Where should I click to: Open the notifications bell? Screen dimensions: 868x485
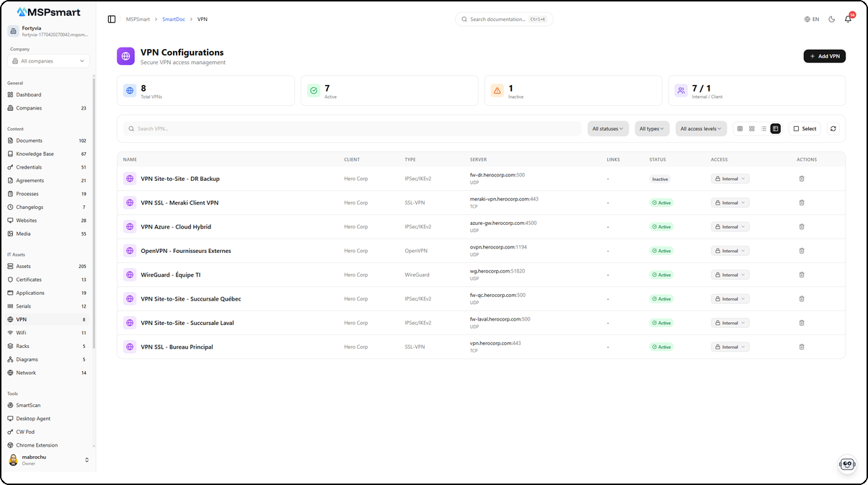point(848,19)
